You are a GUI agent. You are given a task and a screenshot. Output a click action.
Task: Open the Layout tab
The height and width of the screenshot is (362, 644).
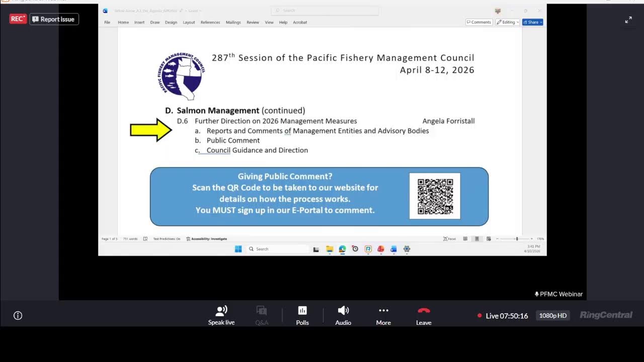point(189,23)
